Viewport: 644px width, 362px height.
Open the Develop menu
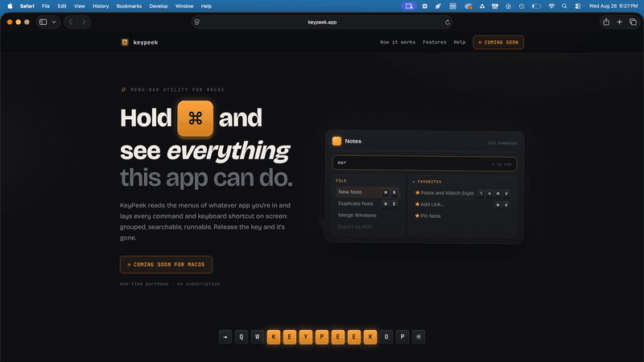click(x=158, y=6)
